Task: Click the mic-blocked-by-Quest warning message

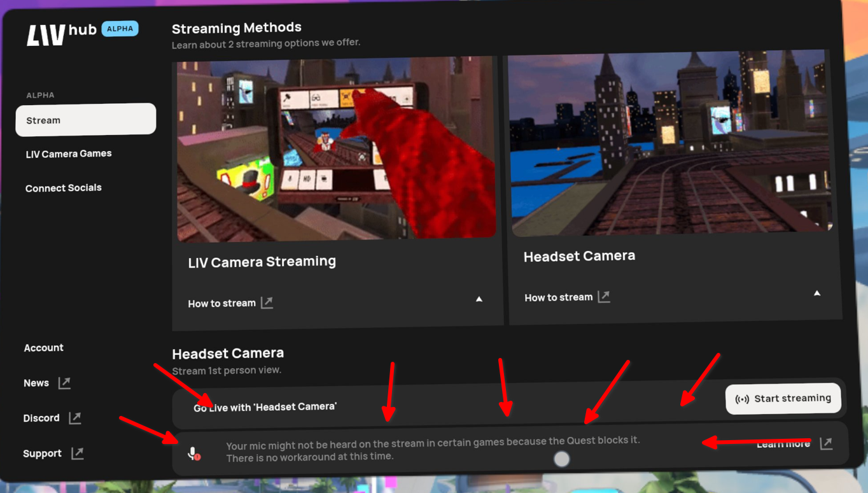Action: [x=433, y=448]
